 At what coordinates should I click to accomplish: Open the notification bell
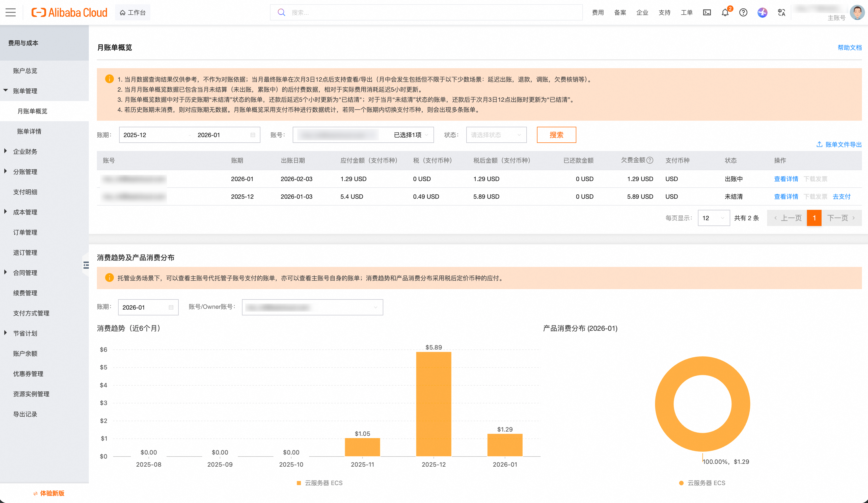725,12
